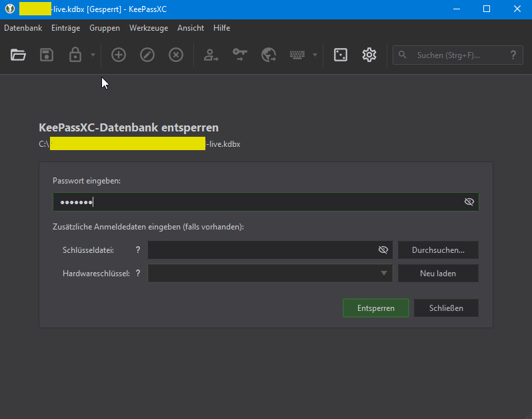Click the Schlüsseldatei help question mark
The width and height of the screenshot is (532, 419).
pos(138,250)
